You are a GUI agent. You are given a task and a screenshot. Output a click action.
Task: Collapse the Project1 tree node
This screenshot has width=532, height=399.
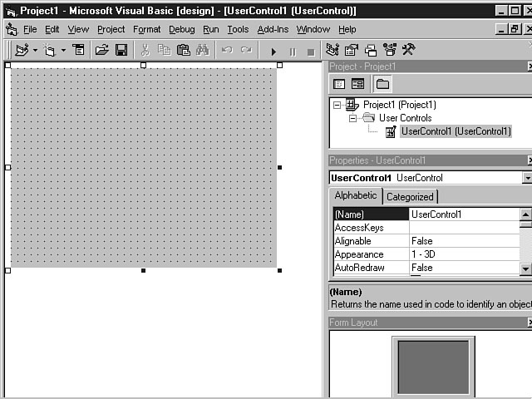337,105
